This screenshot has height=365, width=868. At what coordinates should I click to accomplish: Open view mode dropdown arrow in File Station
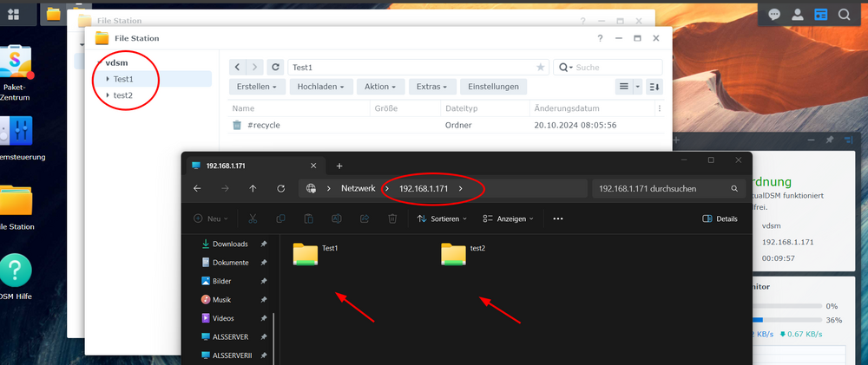(637, 87)
